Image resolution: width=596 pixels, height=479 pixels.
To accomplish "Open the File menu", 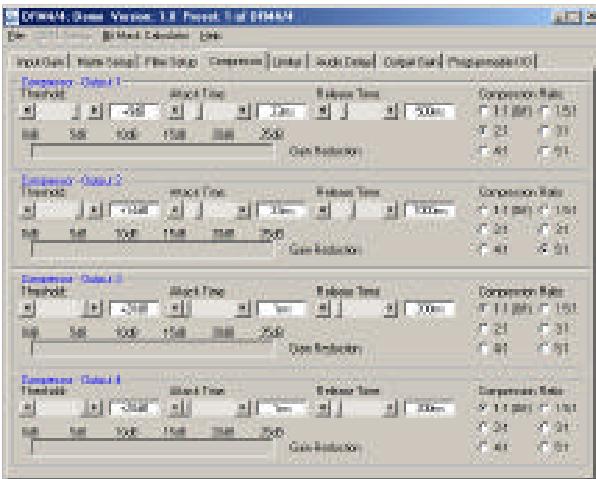I will pyautogui.click(x=17, y=36).
